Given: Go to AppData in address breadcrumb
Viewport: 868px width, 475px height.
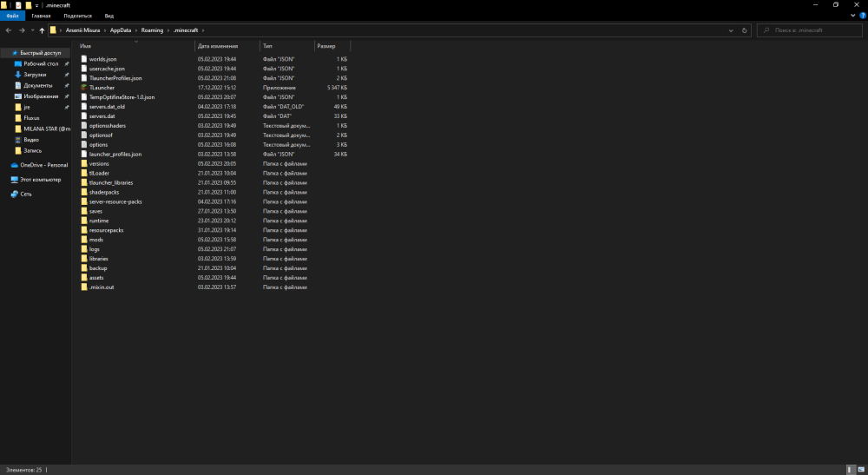Looking at the screenshot, I should tap(120, 30).
